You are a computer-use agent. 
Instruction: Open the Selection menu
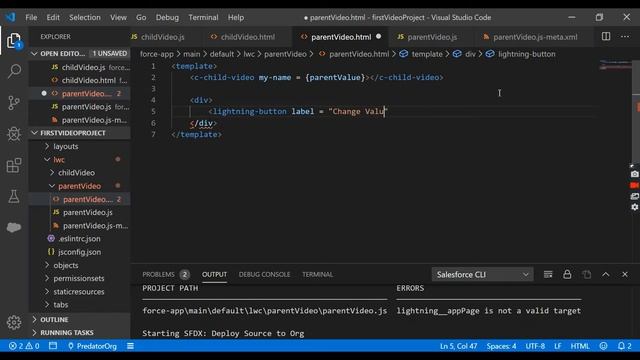pyautogui.click(x=84, y=18)
